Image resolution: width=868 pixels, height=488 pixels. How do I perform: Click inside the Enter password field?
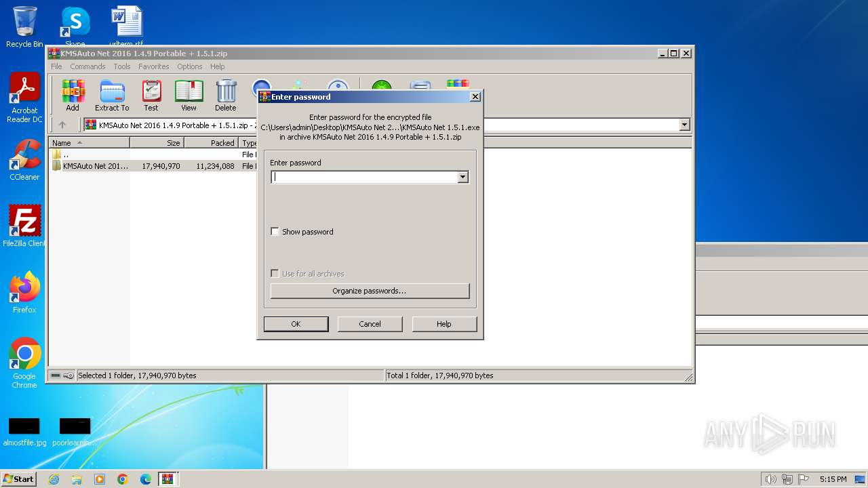(364, 177)
